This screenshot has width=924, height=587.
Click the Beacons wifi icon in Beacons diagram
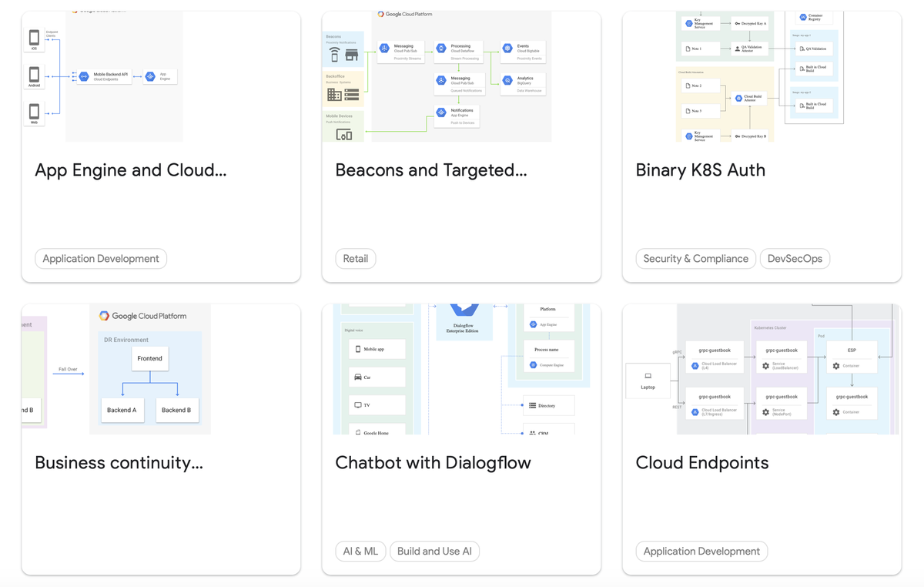[x=334, y=55]
